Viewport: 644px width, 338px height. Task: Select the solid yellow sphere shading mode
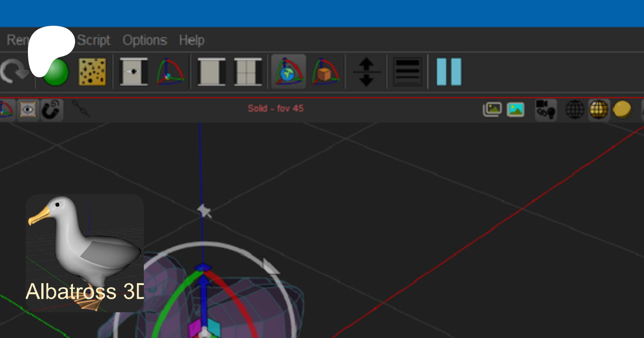pyautogui.click(x=622, y=109)
